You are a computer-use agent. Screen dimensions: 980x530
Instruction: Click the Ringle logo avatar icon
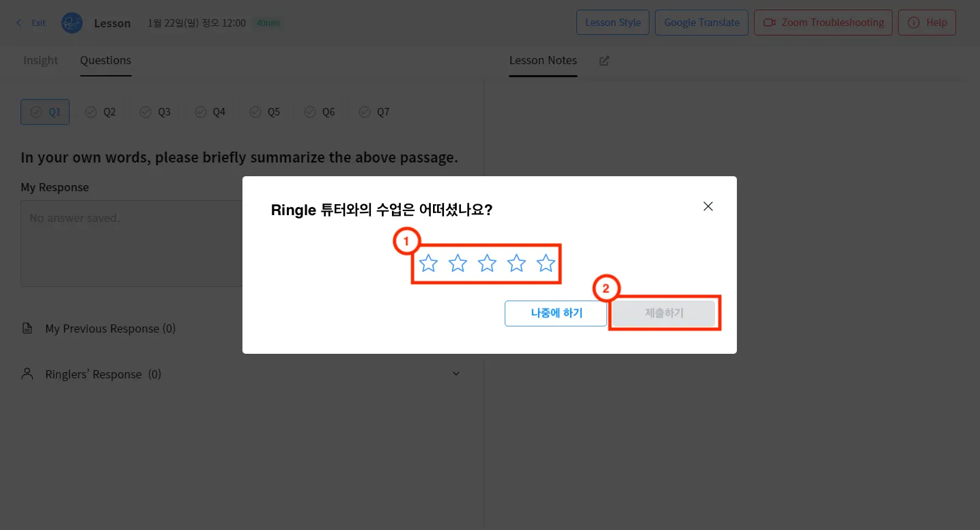tap(72, 23)
